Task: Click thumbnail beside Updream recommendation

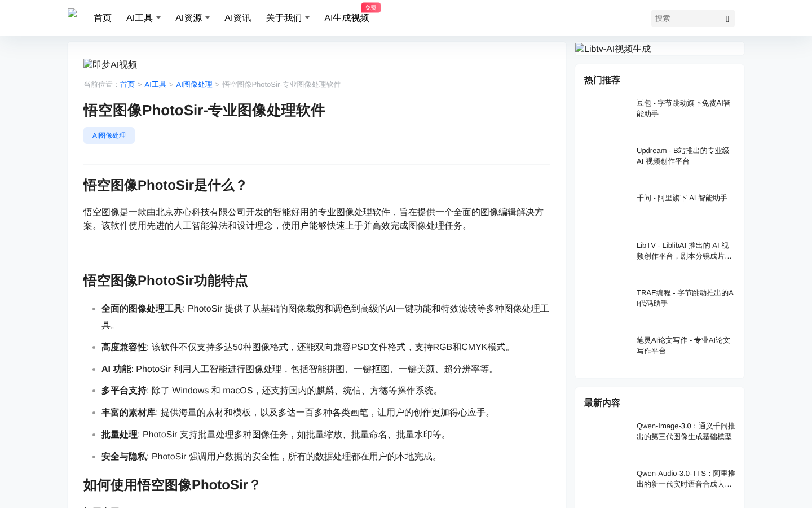Action: (607, 160)
